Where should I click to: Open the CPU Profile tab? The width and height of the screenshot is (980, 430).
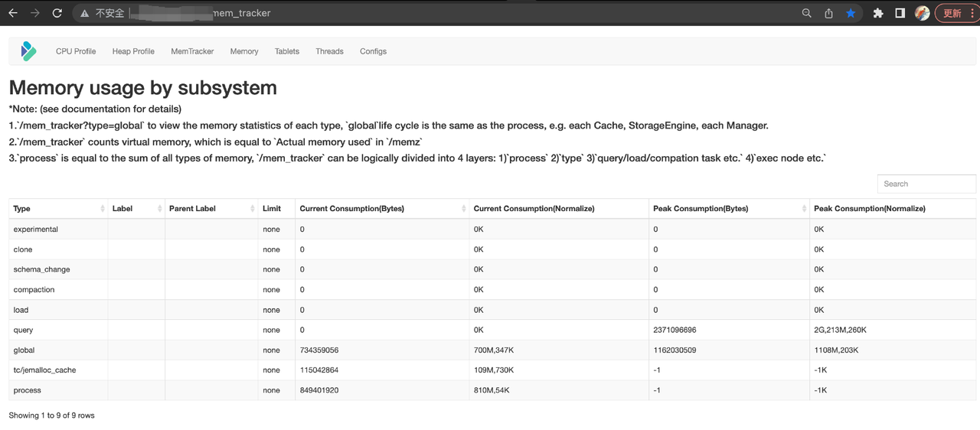click(76, 51)
